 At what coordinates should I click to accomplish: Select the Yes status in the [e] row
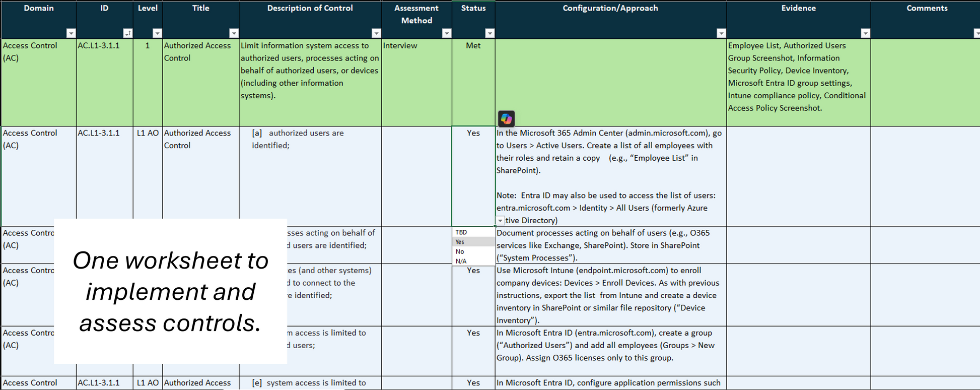point(473,383)
